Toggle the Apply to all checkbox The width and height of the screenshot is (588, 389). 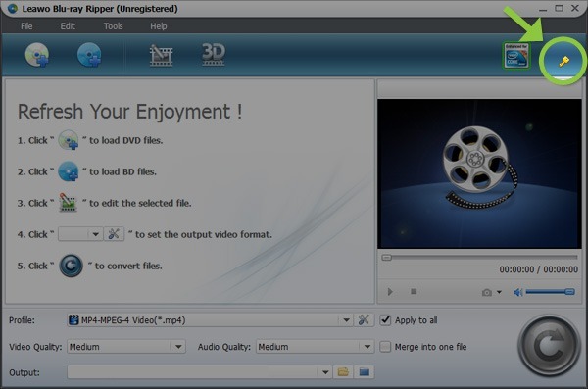tap(385, 320)
